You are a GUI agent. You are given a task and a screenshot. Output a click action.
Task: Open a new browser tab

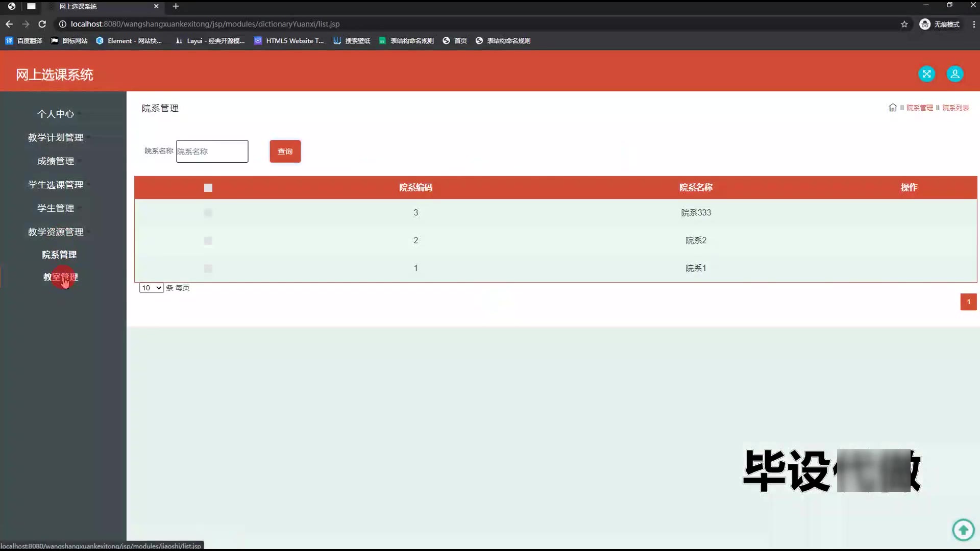(176, 6)
